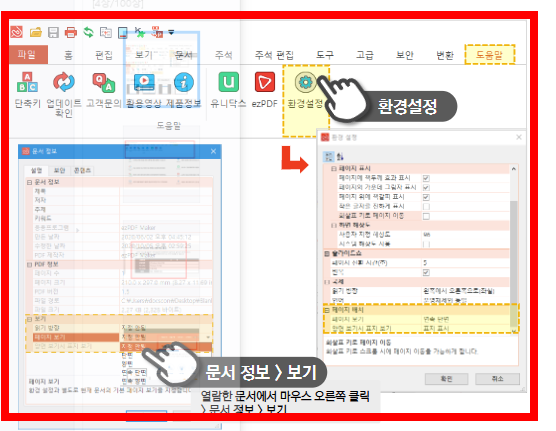Toggle 페이지에 책두께 효과 표시 checkbox
Image resolution: width=556 pixels, height=431 pixels.
[x=426, y=178]
